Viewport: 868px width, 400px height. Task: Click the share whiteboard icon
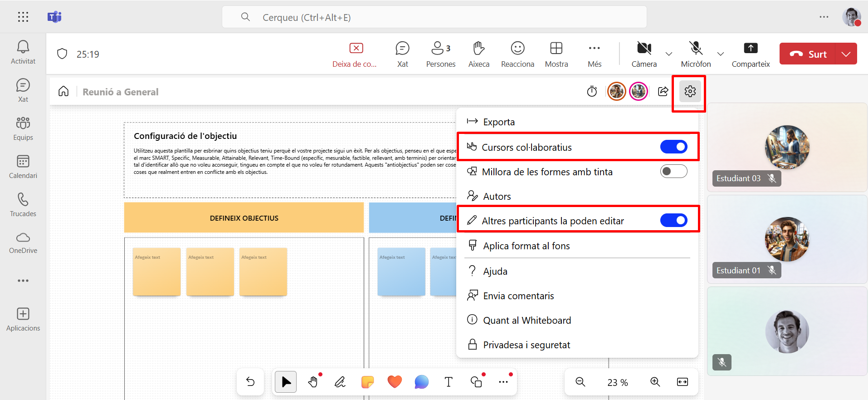(x=663, y=92)
